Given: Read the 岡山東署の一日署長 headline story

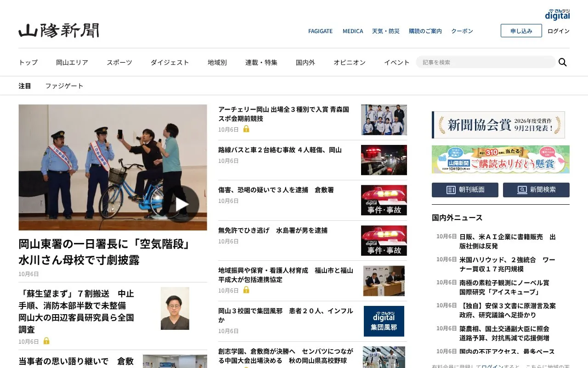Looking at the screenshot, I should [x=105, y=252].
